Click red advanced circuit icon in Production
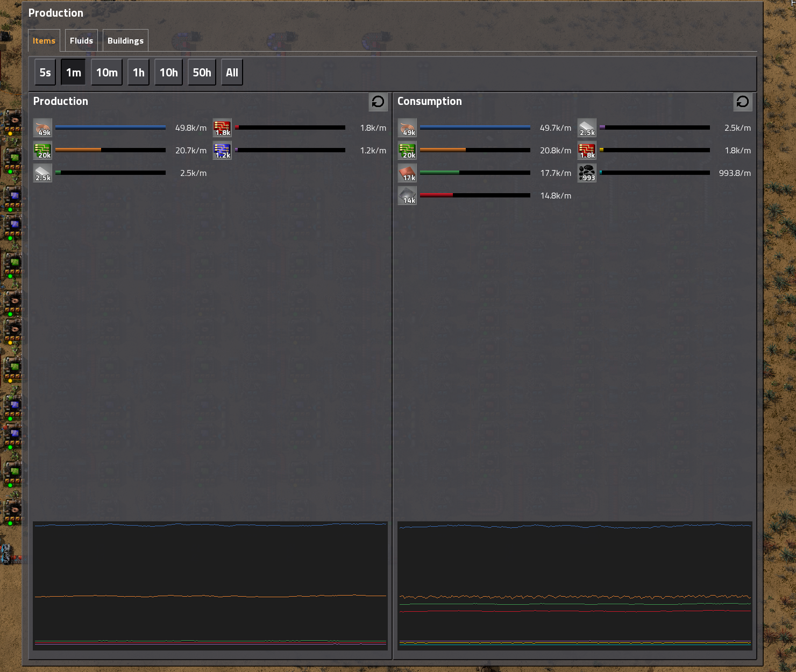The width and height of the screenshot is (796, 672). 222,128
